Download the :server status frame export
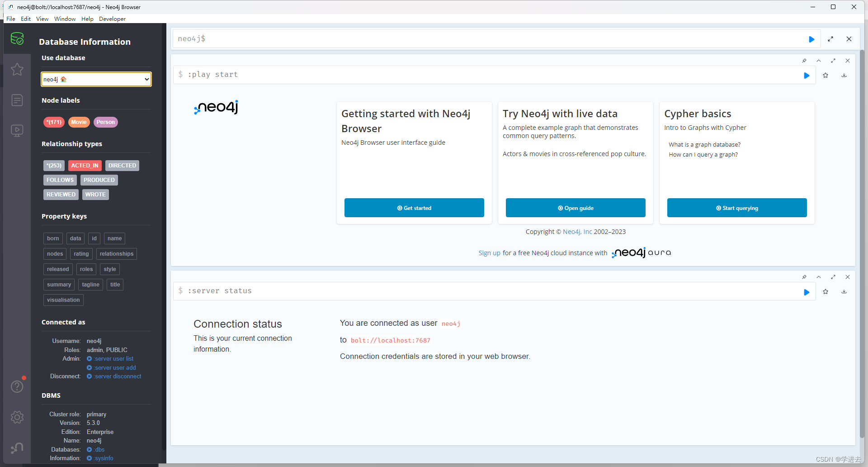The image size is (868, 467). [x=844, y=292]
